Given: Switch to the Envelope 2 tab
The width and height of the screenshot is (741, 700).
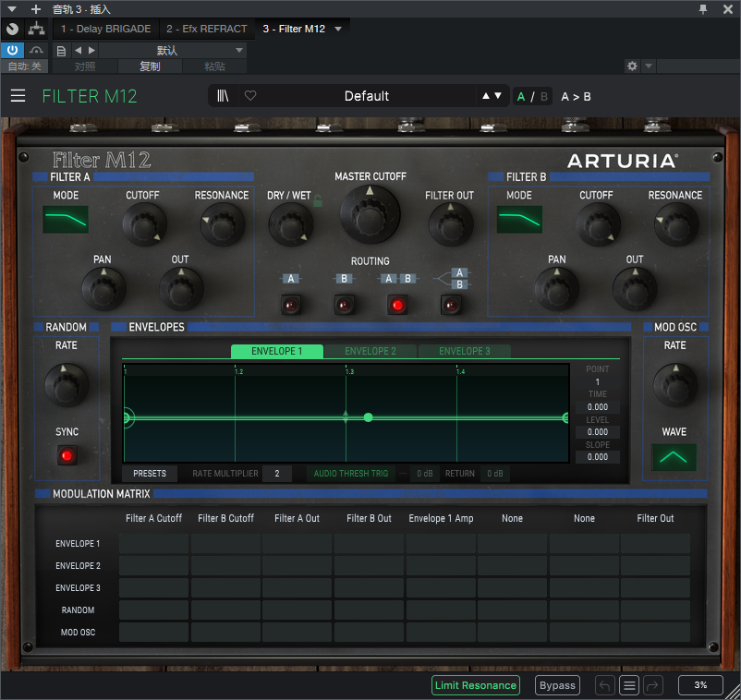Looking at the screenshot, I should point(370,351).
